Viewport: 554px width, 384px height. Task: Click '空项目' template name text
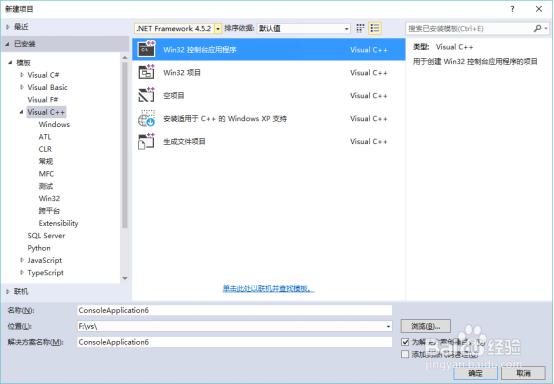[x=173, y=95]
